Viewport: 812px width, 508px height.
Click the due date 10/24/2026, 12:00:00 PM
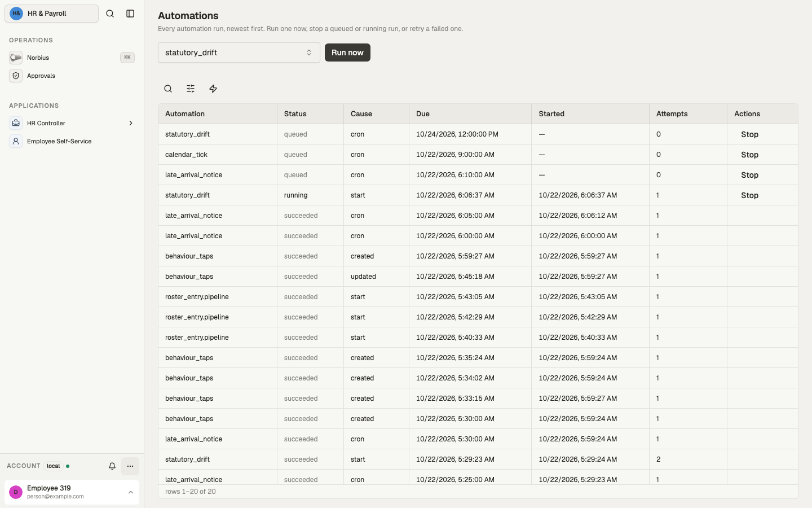(457, 134)
